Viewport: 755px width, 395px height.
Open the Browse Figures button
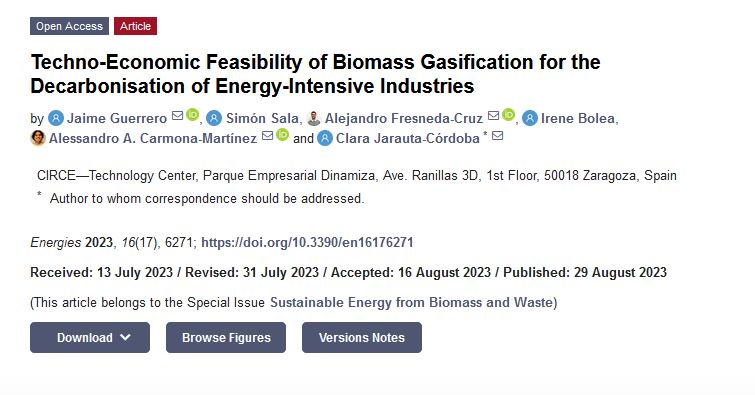tap(226, 338)
